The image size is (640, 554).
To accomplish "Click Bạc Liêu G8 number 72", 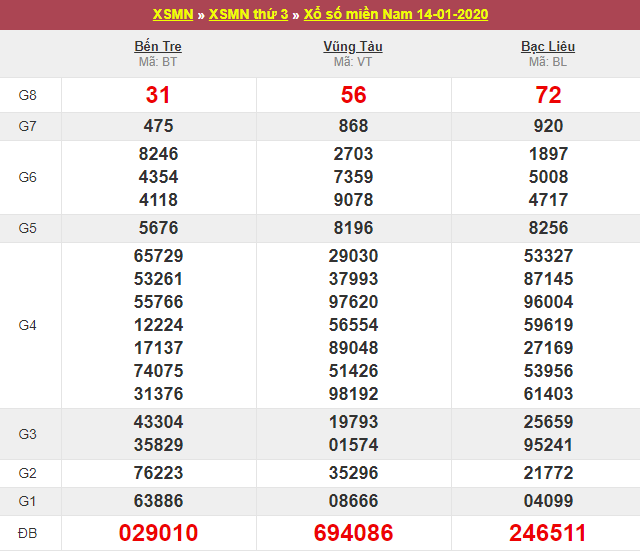I will (x=548, y=95).
